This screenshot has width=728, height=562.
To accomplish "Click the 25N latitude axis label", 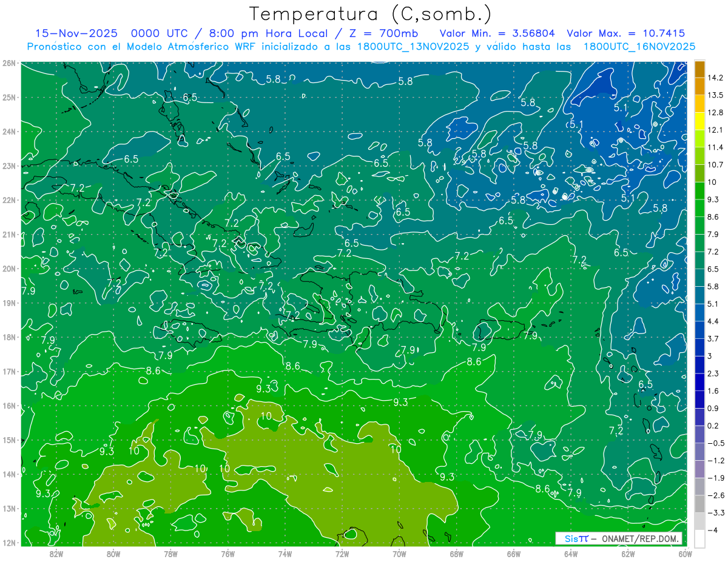I will click(x=8, y=97).
